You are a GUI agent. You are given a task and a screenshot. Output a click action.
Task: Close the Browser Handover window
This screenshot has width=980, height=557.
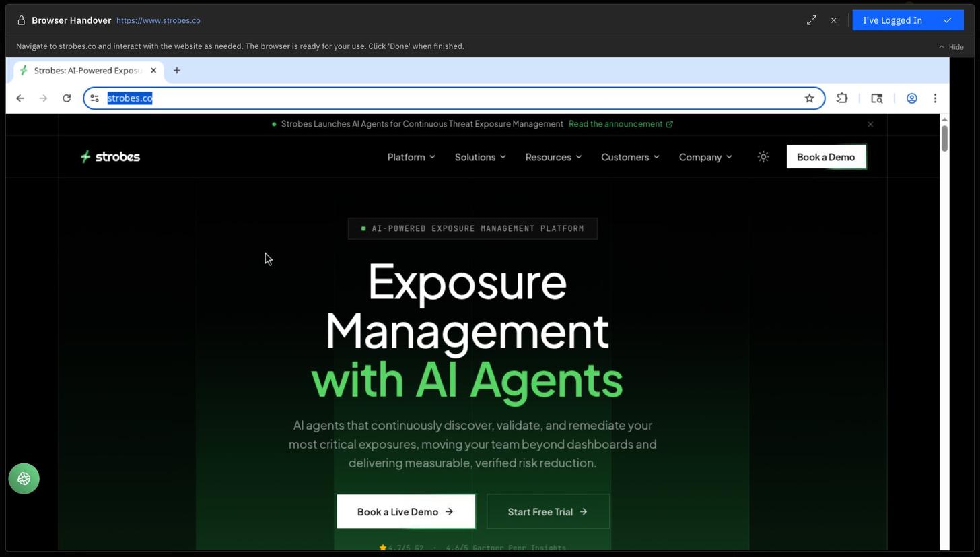[x=834, y=20]
